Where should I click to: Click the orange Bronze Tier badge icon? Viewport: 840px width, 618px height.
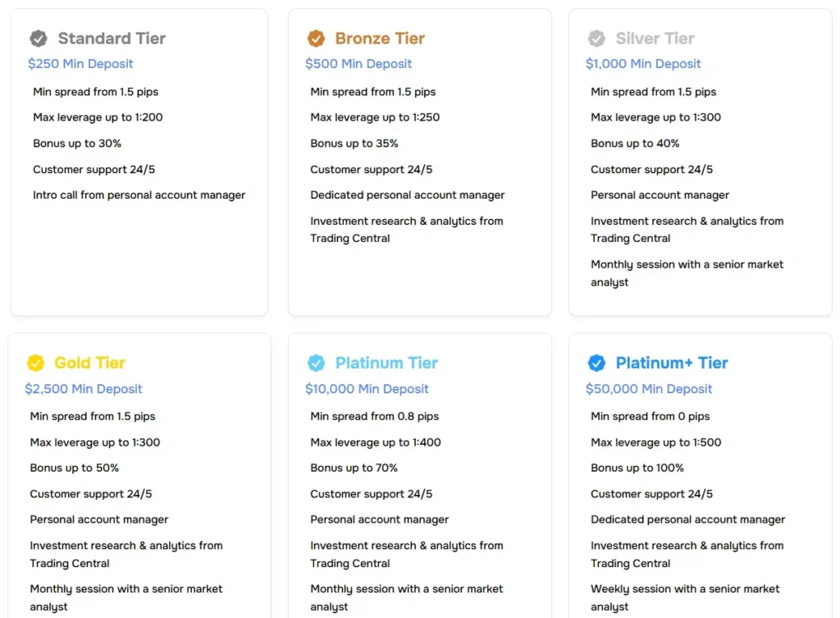tap(316, 39)
